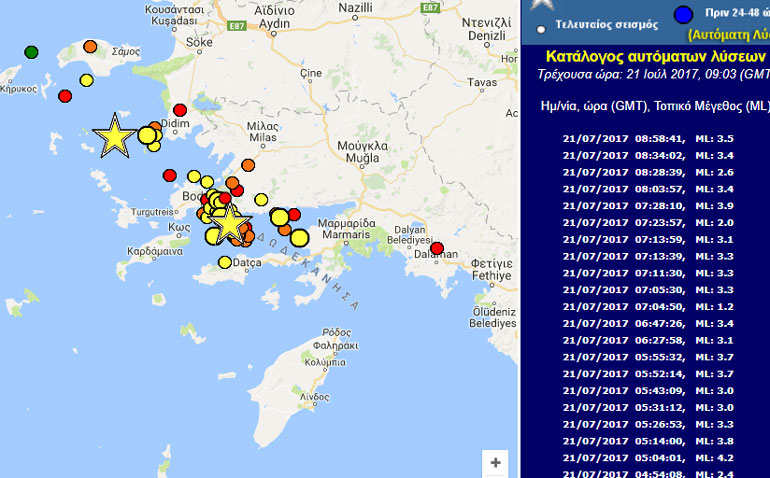Click the red earthquake circle north of Didim

point(180,110)
